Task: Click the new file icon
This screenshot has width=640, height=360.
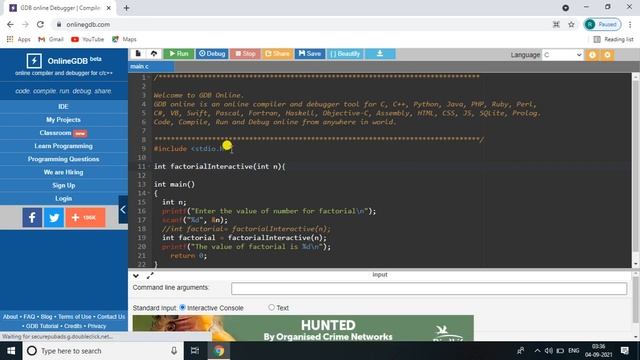Action: [x=138, y=53]
